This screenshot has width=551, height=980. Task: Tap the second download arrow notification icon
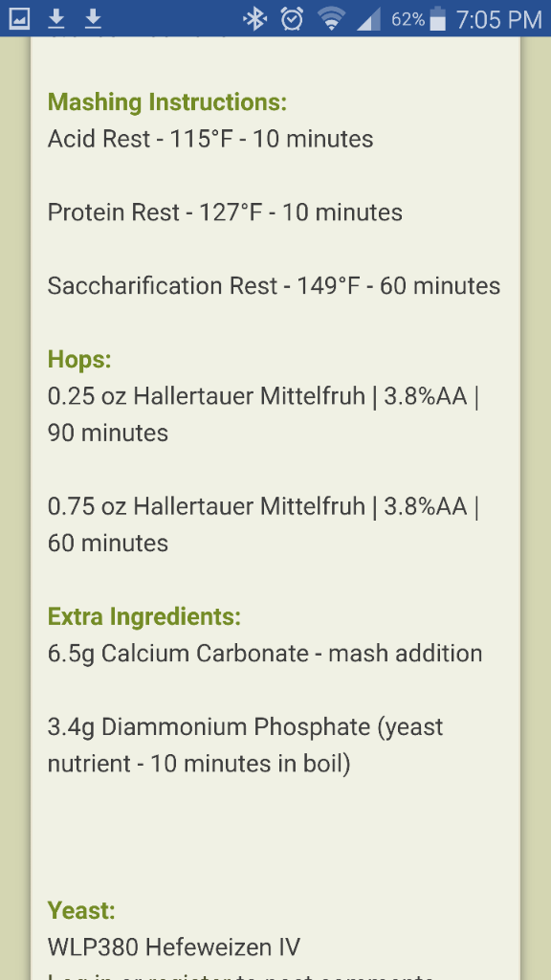coord(93,19)
